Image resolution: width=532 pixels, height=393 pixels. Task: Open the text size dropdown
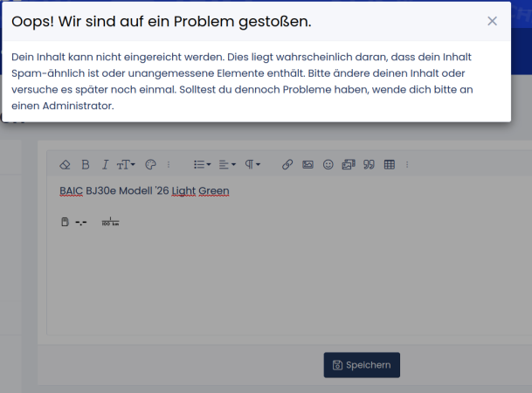click(x=127, y=164)
